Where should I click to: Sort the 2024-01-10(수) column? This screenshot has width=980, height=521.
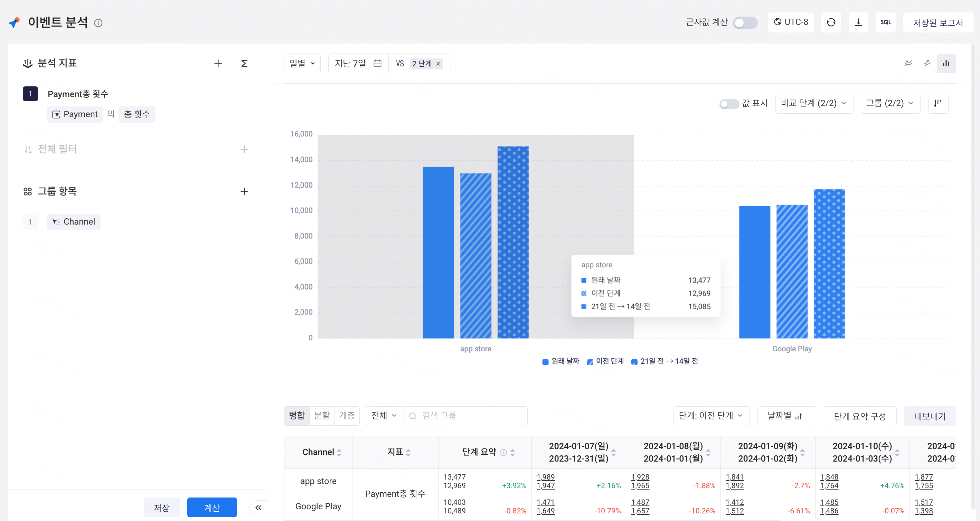coord(897,453)
